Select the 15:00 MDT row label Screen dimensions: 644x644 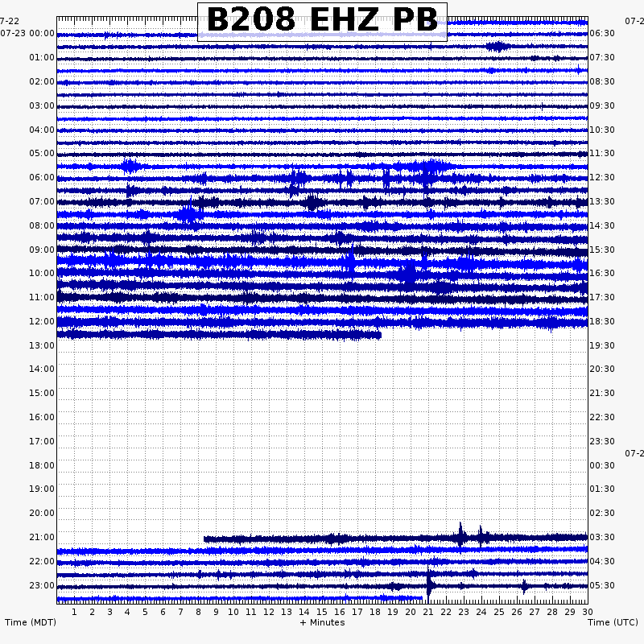click(x=42, y=393)
